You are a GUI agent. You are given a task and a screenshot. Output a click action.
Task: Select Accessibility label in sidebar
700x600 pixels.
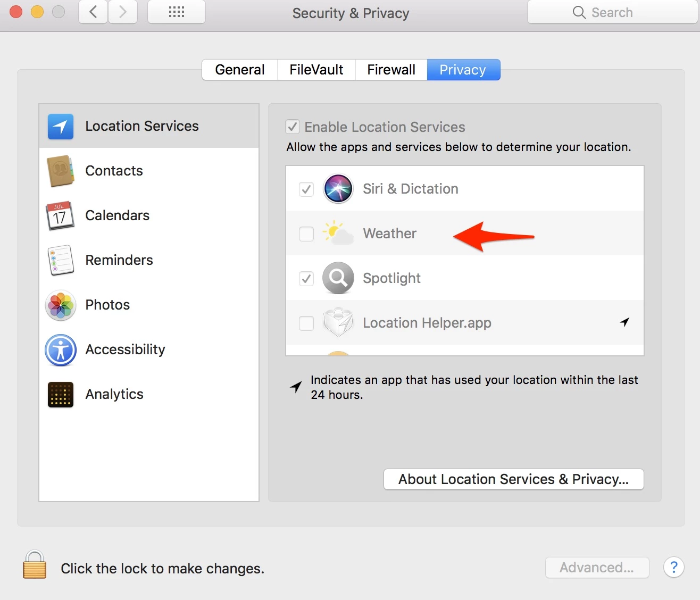125,349
